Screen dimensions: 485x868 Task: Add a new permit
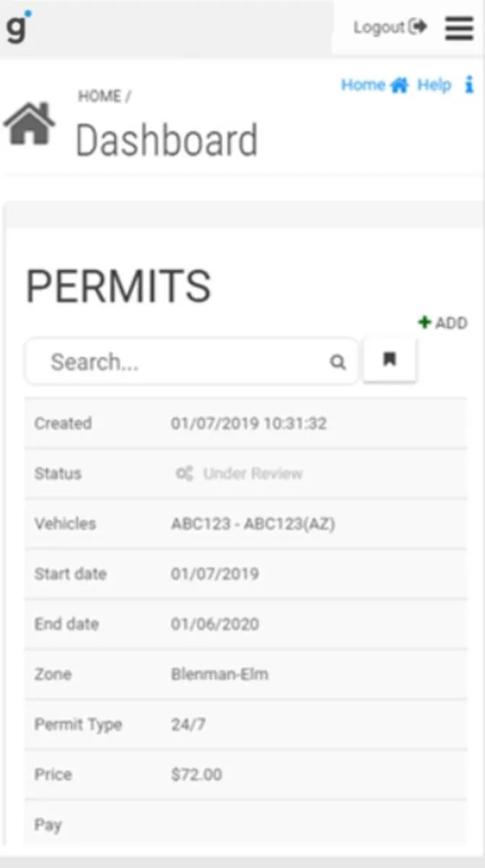coord(443,323)
